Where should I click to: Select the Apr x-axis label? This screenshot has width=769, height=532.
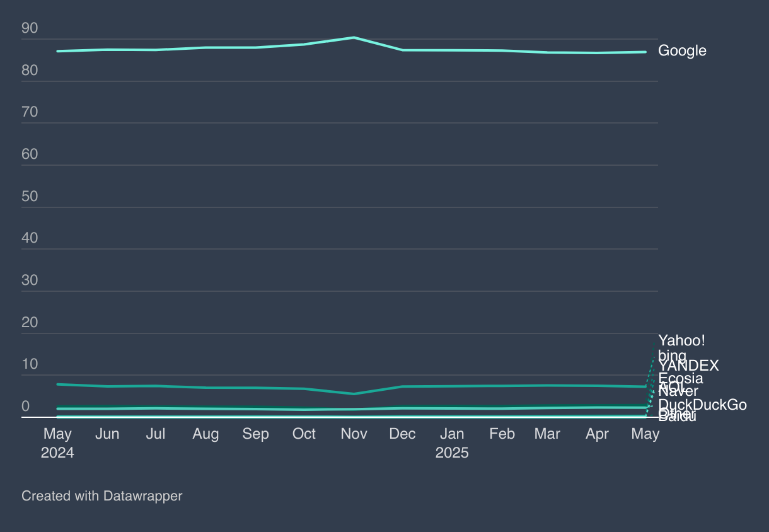click(x=597, y=434)
